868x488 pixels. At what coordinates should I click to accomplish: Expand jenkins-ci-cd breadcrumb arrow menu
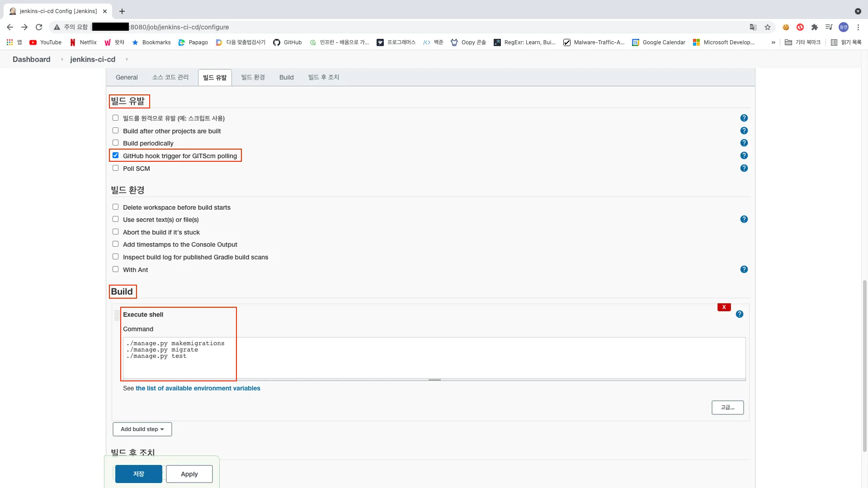click(127, 59)
